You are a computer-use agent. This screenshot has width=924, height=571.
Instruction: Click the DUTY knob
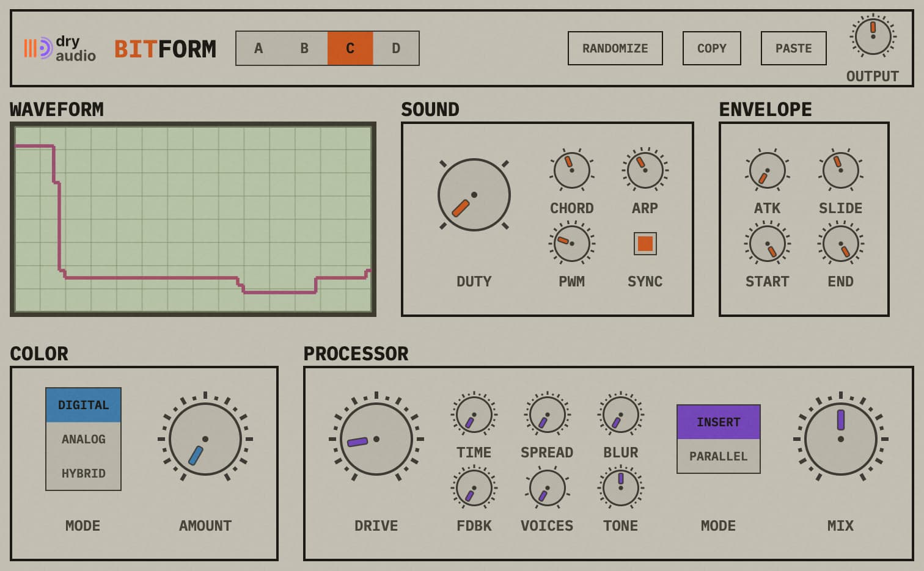pos(474,195)
